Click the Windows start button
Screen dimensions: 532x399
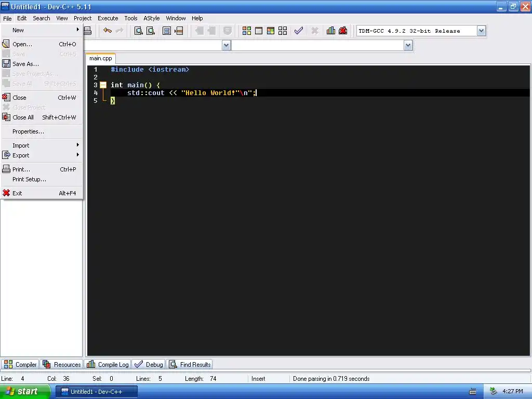click(25, 392)
